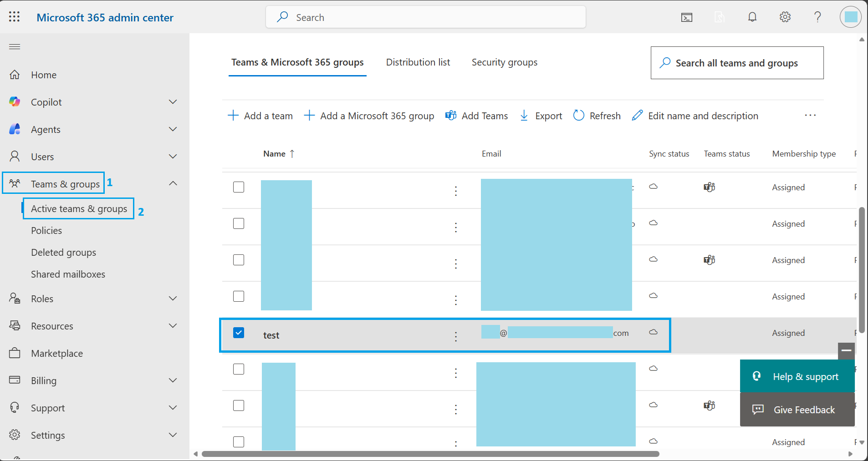
Task: Open the toolbar overflow ellipsis menu
Action: [x=810, y=116]
